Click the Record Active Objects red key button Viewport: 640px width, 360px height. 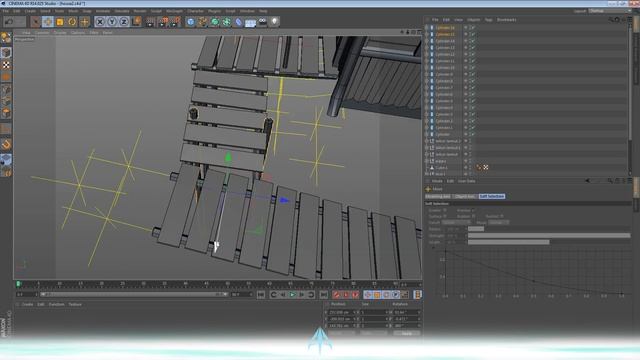click(x=336, y=294)
